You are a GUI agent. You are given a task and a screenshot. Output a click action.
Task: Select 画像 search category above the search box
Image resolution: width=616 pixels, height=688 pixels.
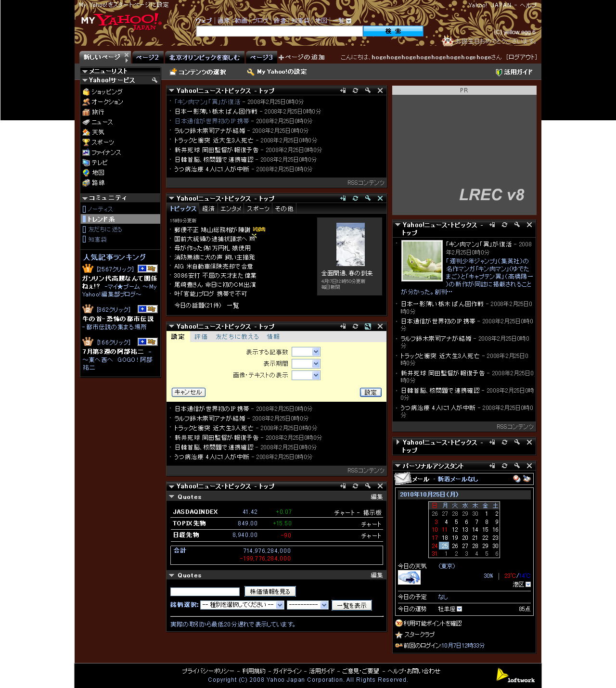tap(223, 21)
